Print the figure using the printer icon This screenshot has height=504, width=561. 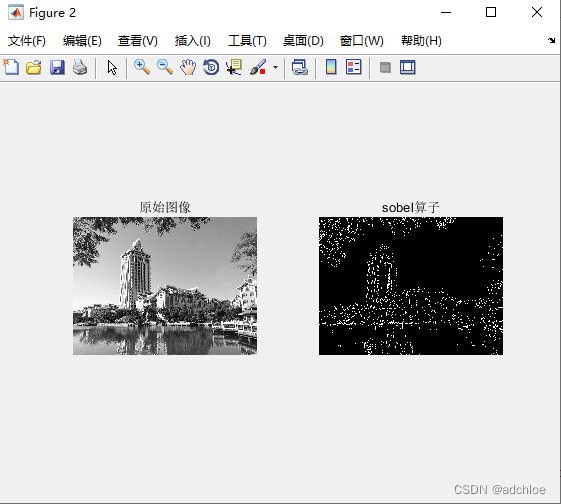pyautogui.click(x=80, y=67)
